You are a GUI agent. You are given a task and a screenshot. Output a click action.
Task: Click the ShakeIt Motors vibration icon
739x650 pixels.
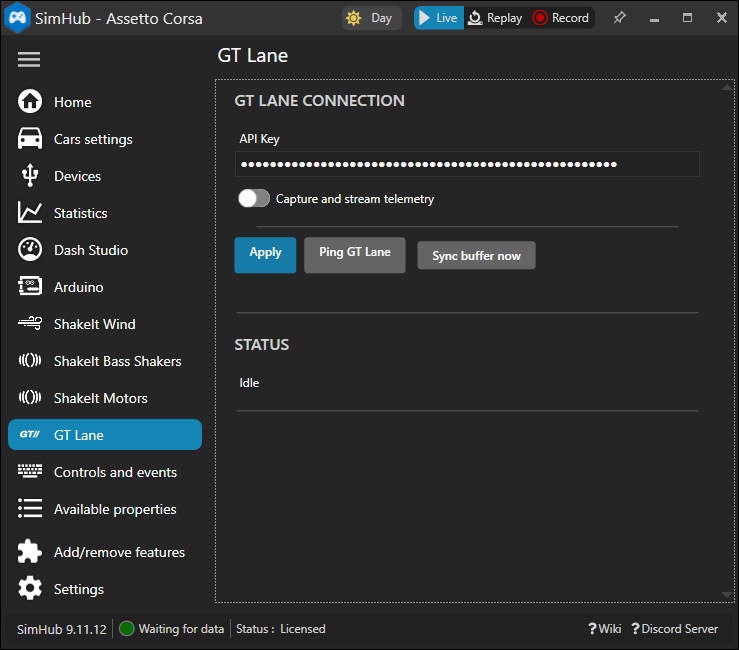coord(30,397)
